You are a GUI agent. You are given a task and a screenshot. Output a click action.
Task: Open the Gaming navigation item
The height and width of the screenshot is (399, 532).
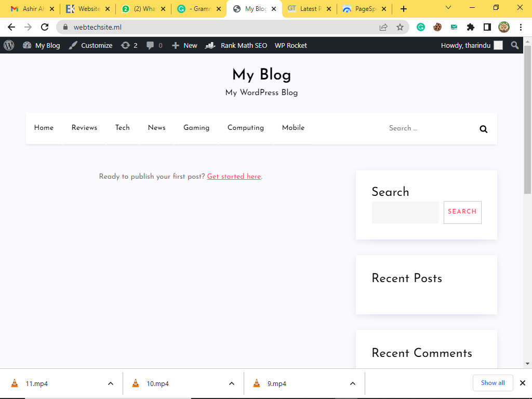(x=196, y=128)
